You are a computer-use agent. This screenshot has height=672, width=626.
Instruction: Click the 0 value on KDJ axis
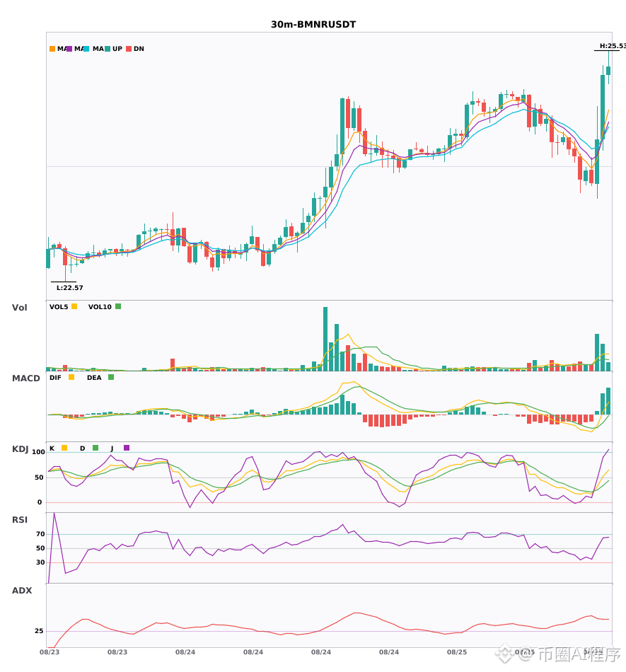click(40, 502)
